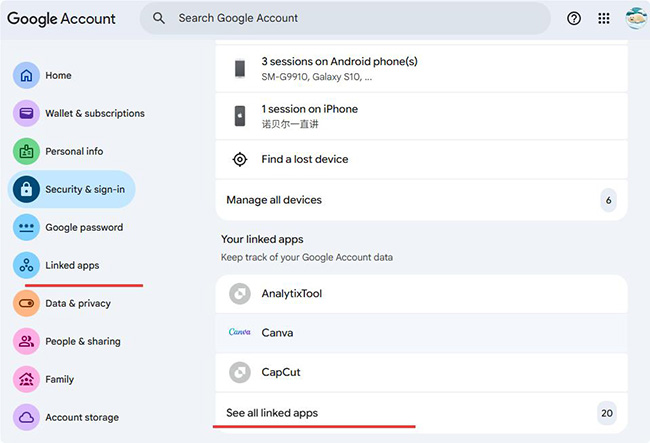Open Google password in sidebar

coord(84,227)
